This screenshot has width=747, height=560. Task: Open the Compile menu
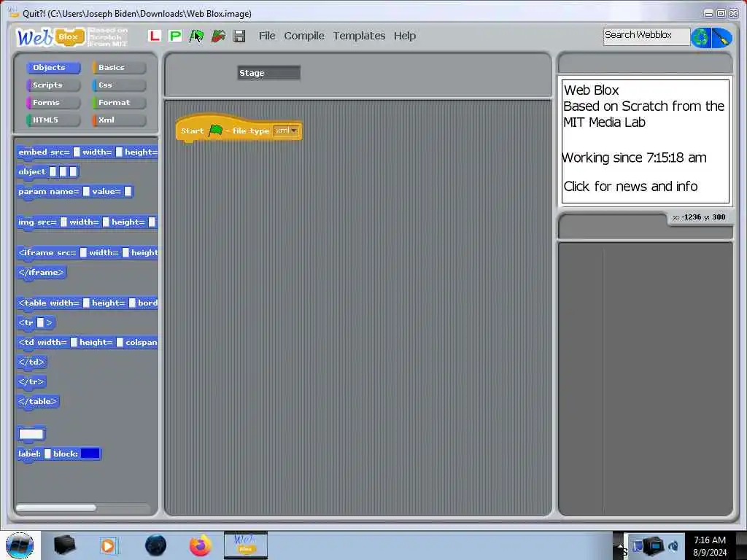pos(304,36)
